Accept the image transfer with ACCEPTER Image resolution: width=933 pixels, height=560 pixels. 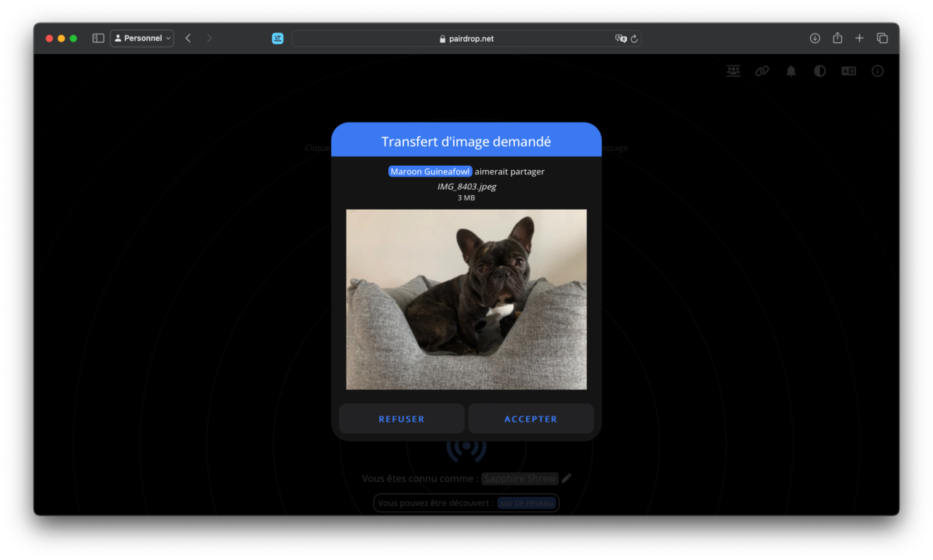click(x=530, y=419)
